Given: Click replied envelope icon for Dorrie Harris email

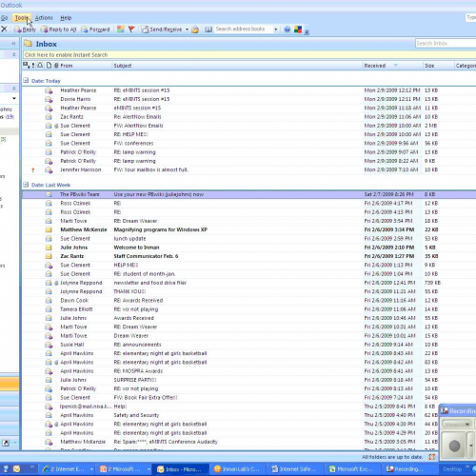Looking at the screenshot, I should point(49,99).
